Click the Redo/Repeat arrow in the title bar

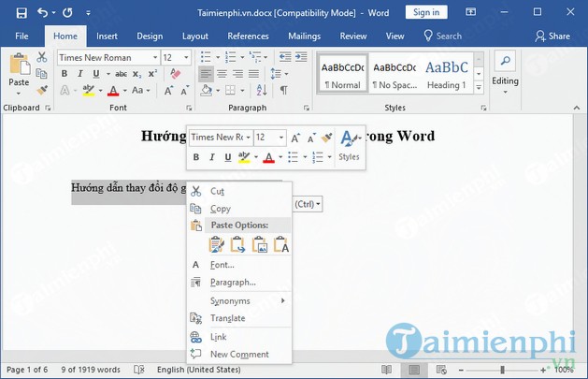(67, 13)
